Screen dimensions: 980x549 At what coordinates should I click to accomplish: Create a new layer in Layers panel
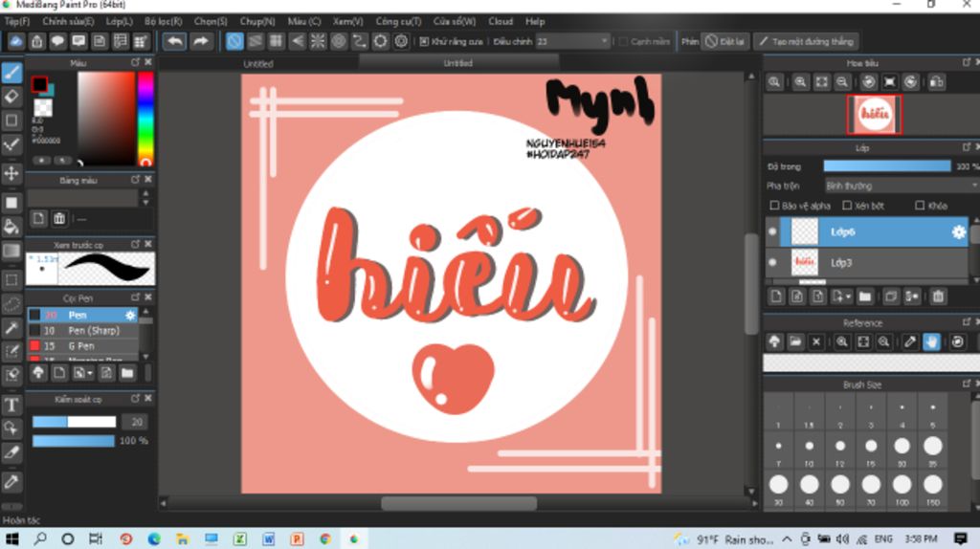(x=776, y=296)
